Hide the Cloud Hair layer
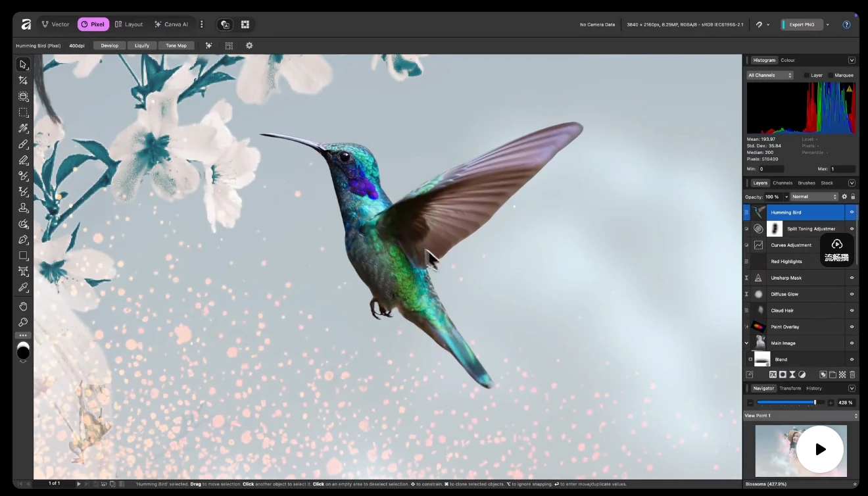868x496 pixels. (852, 310)
